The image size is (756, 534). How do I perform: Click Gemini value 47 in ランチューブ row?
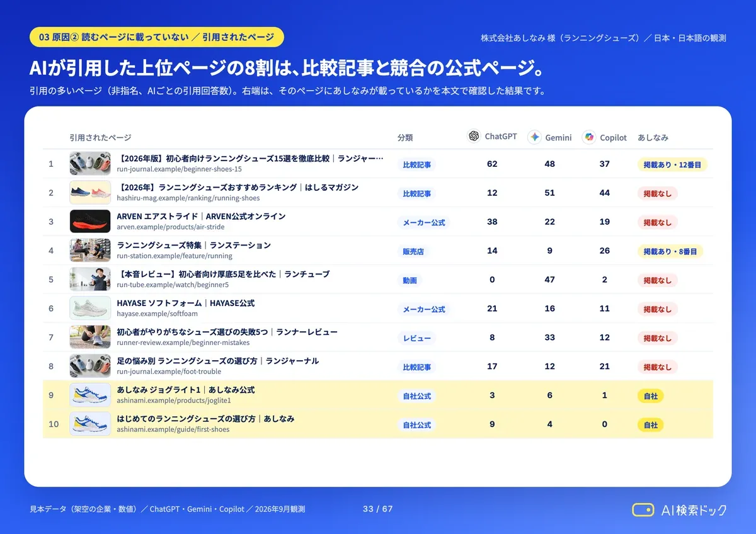pyautogui.click(x=549, y=280)
